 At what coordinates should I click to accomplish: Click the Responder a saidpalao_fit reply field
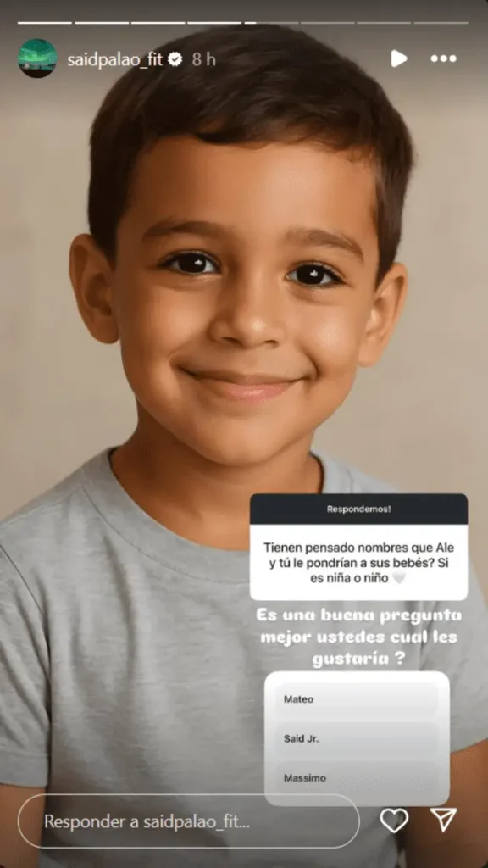pos(189,821)
